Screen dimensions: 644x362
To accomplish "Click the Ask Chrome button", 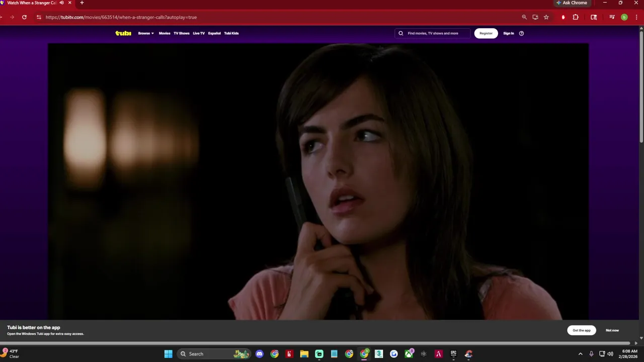I will coord(572,3).
